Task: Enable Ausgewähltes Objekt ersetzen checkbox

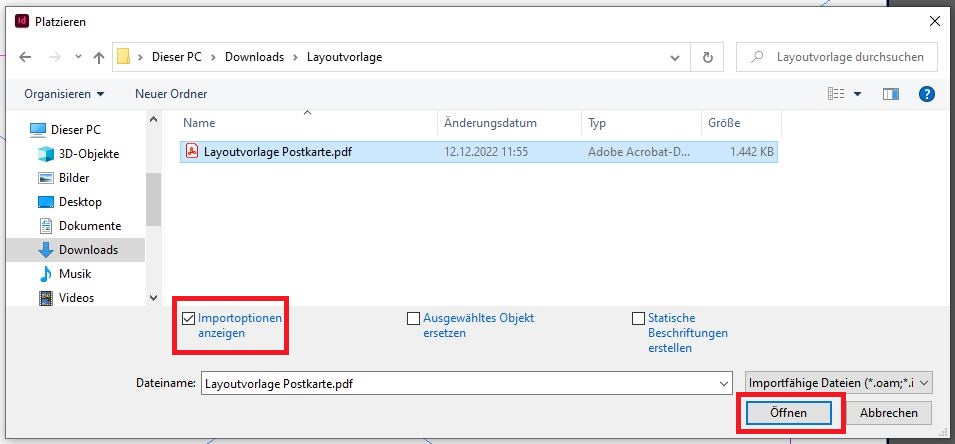Action: [x=413, y=319]
